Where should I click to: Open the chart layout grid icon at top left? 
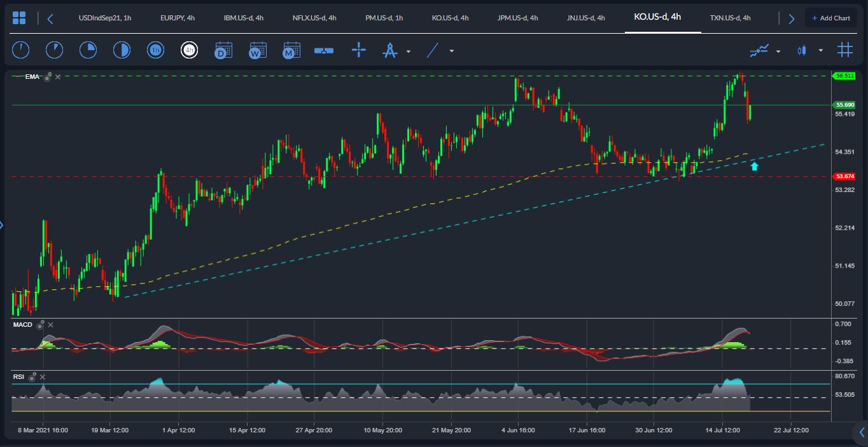[x=19, y=18]
